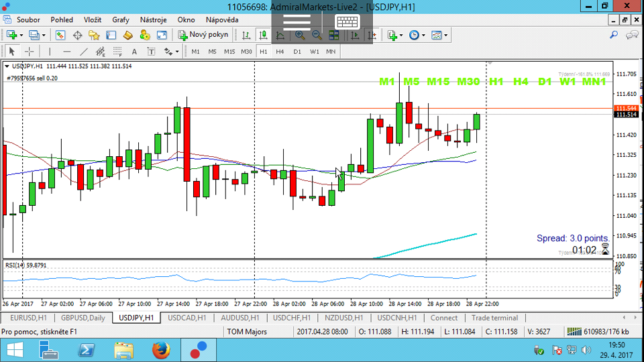Toggle full screen chart icon
This screenshot has width=644, height=362.
162,36
